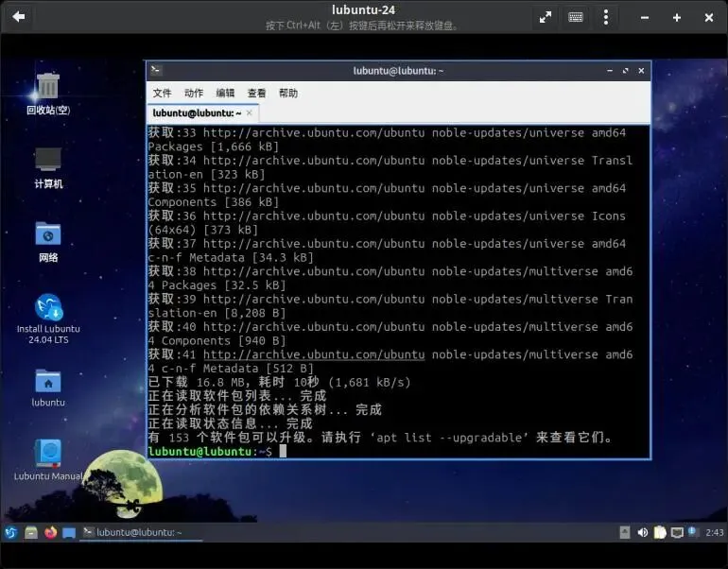Click the 2:43 panel clock
Viewport: 728px width, 569px height.
(715, 532)
